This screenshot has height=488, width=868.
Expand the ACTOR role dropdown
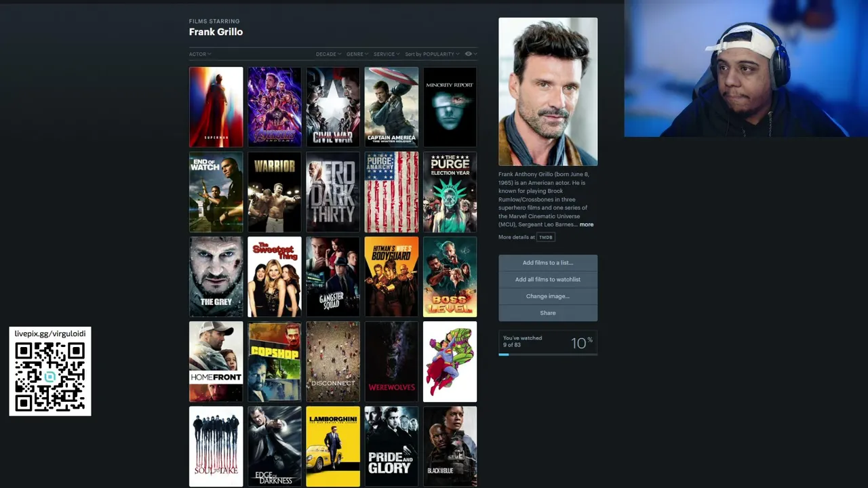200,54
